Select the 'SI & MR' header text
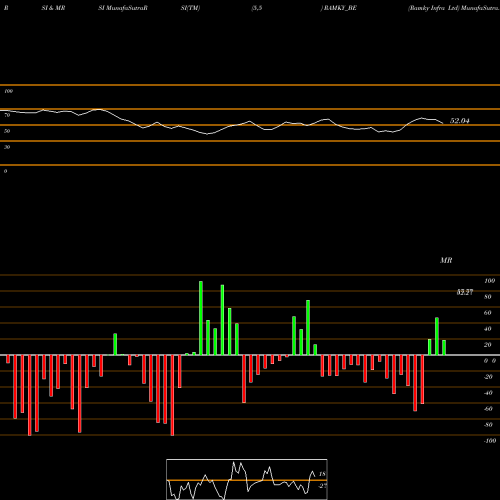Screen dimensions: 500x500 pyautogui.click(x=53, y=8)
